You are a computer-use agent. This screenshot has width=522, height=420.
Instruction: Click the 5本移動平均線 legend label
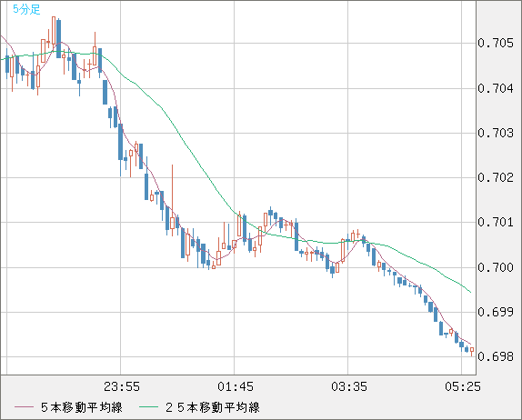click(x=82, y=407)
